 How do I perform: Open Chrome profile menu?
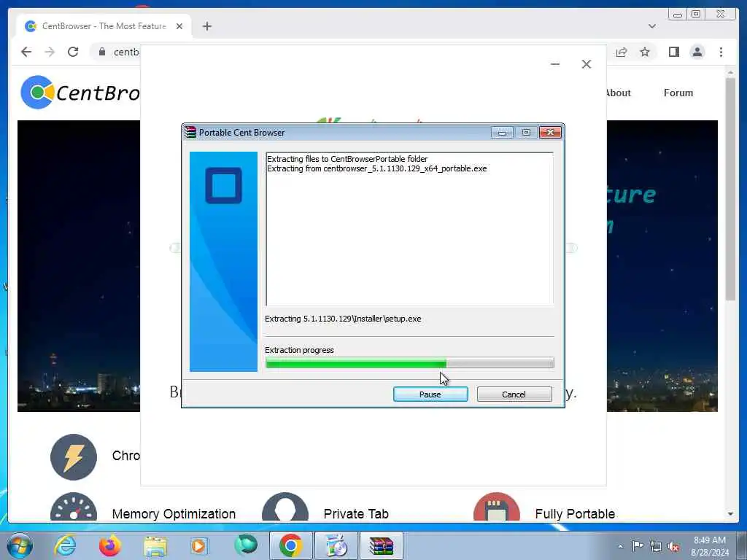click(697, 52)
